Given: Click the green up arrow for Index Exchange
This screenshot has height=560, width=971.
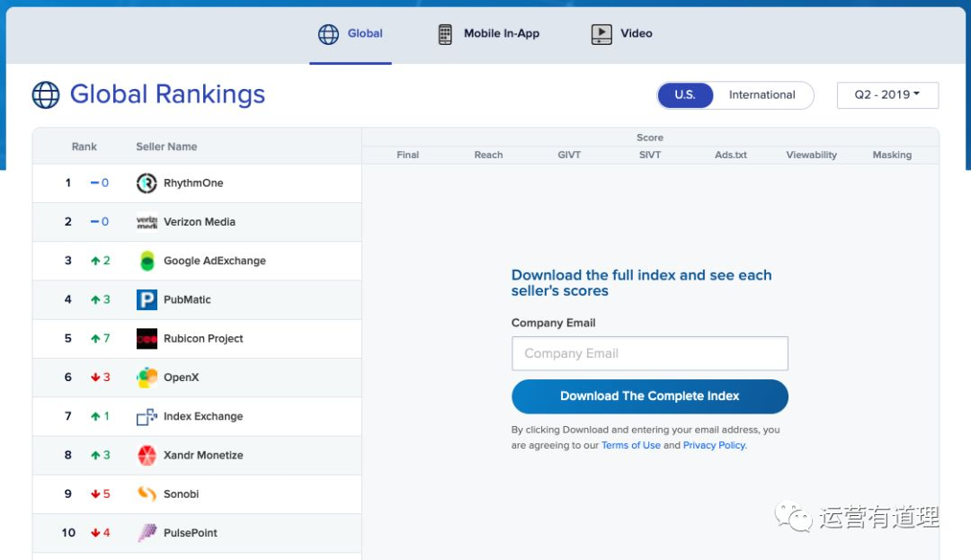Looking at the screenshot, I should pos(95,416).
